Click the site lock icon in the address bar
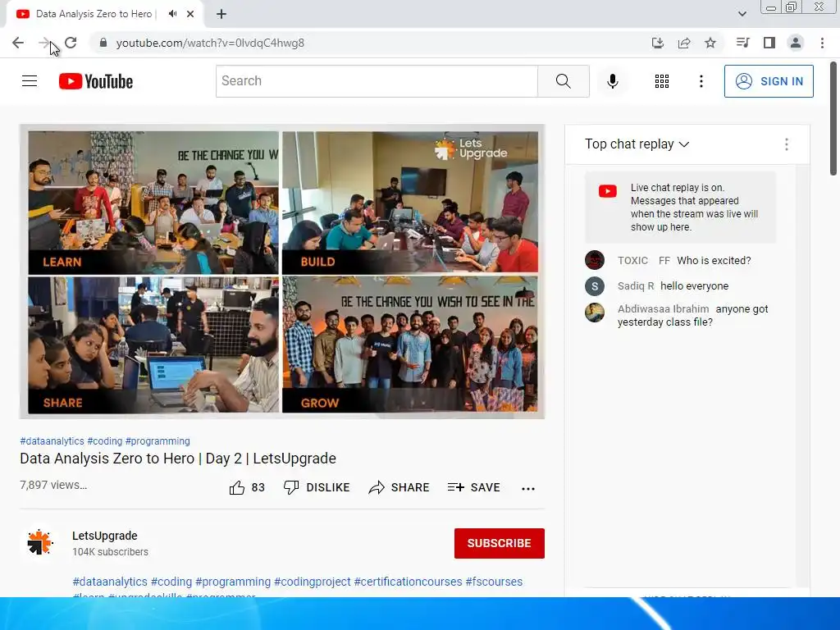Screen dimensions: 840x630 coord(103,43)
